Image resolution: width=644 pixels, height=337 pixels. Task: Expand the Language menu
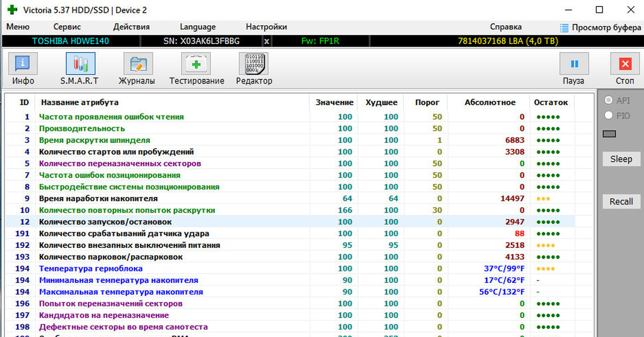[197, 27]
